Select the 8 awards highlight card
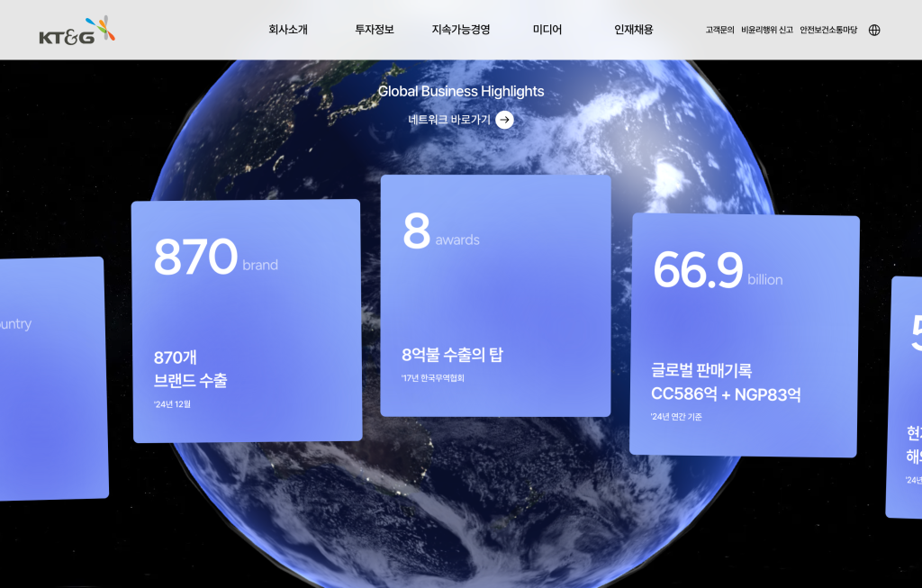This screenshot has height=588, width=922. point(495,295)
